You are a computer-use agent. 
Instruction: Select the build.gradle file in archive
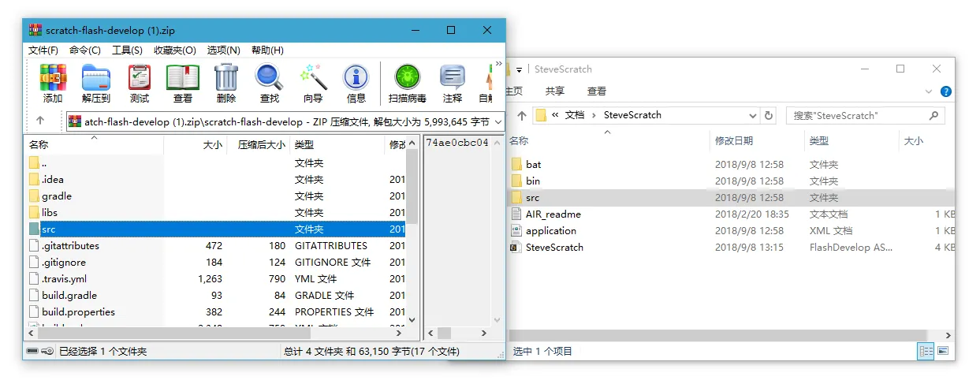pos(69,295)
